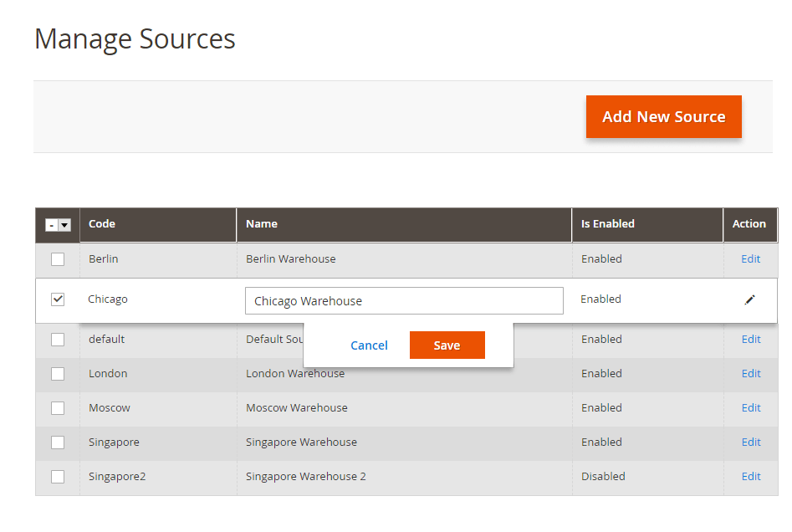Check the Moscow row checkbox
The width and height of the screenshot is (792, 532).
(x=57, y=407)
